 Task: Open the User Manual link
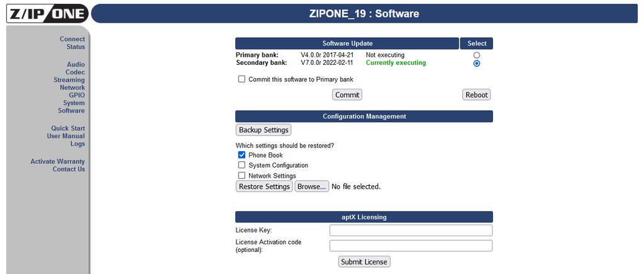click(65, 136)
